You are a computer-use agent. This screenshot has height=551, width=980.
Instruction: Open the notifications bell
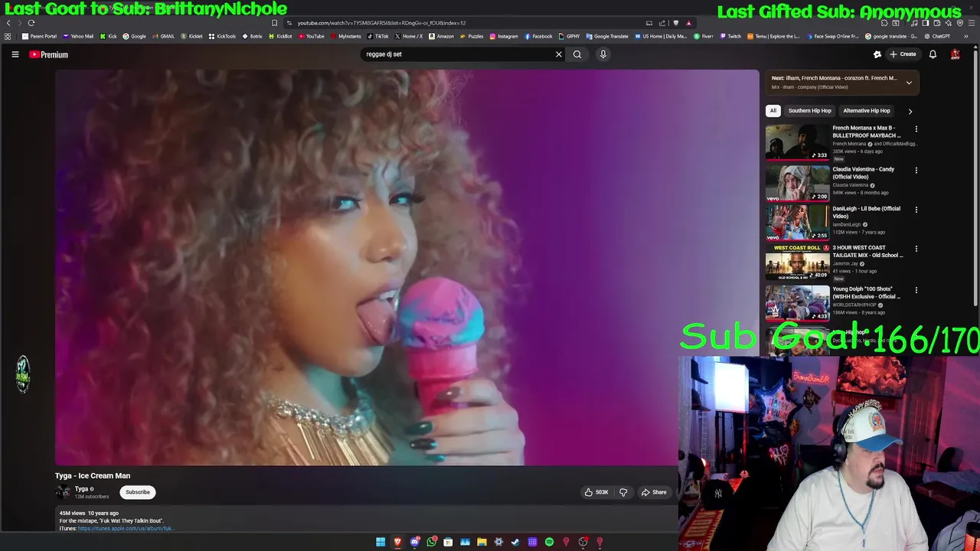click(x=933, y=54)
